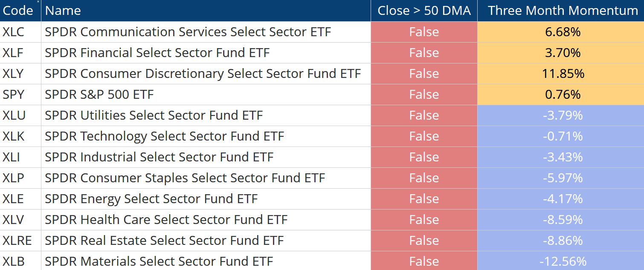
Task: Select the False cell for XLI
Action: (424, 157)
